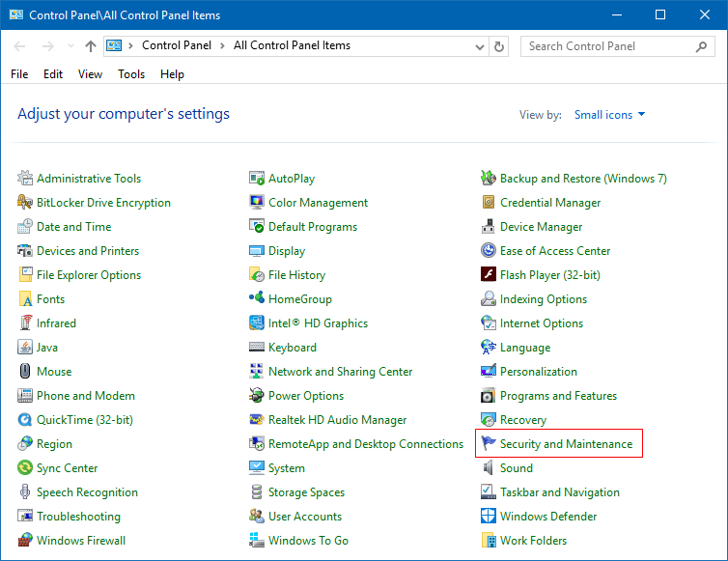Expand the chevron before Control Panel breadcrumb
The height and width of the screenshot is (561, 728).
[131, 45]
